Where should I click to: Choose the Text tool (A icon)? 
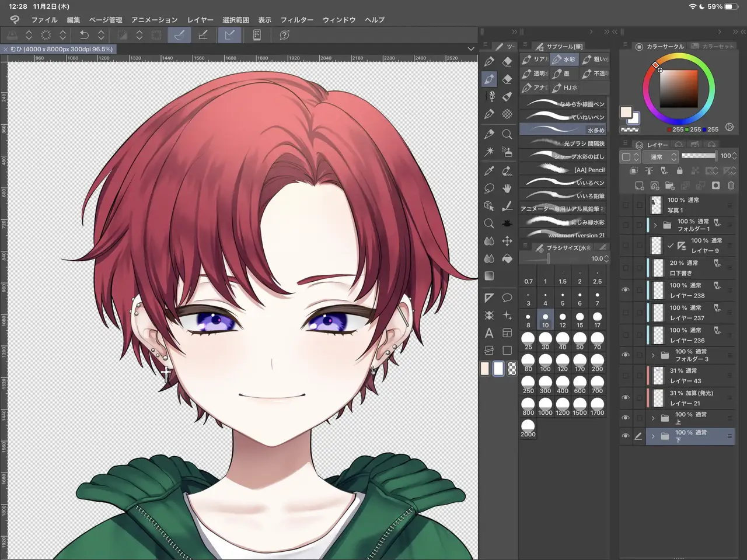coord(489,333)
